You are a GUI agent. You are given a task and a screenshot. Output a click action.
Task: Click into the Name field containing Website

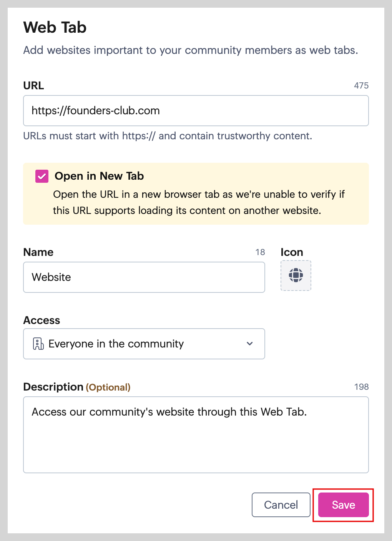point(144,277)
